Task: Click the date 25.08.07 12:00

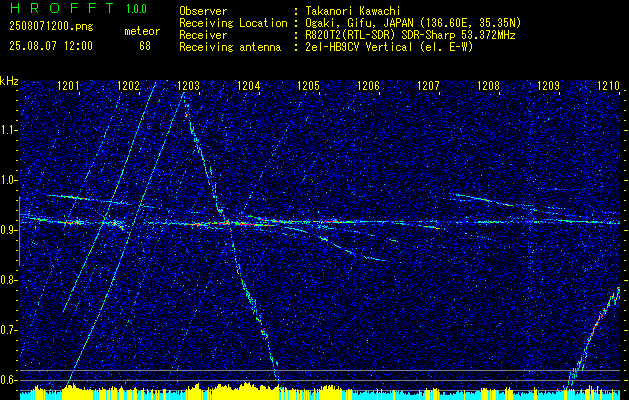Action: [x=51, y=46]
